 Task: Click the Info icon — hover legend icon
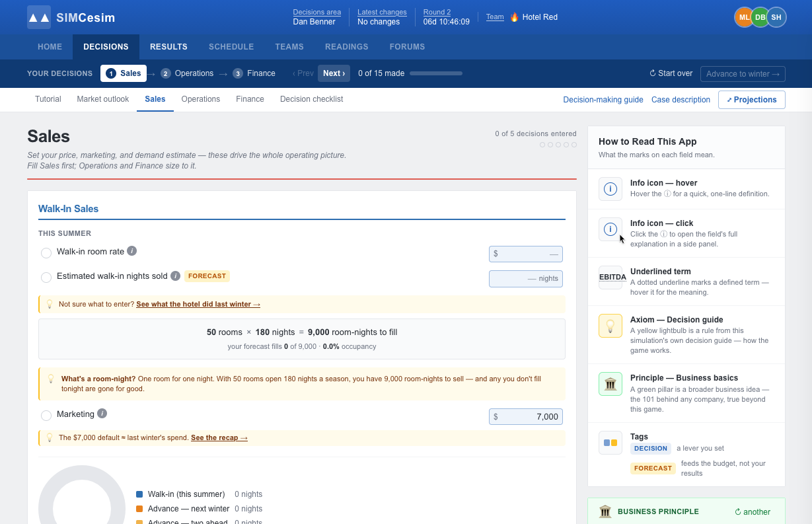(x=610, y=189)
